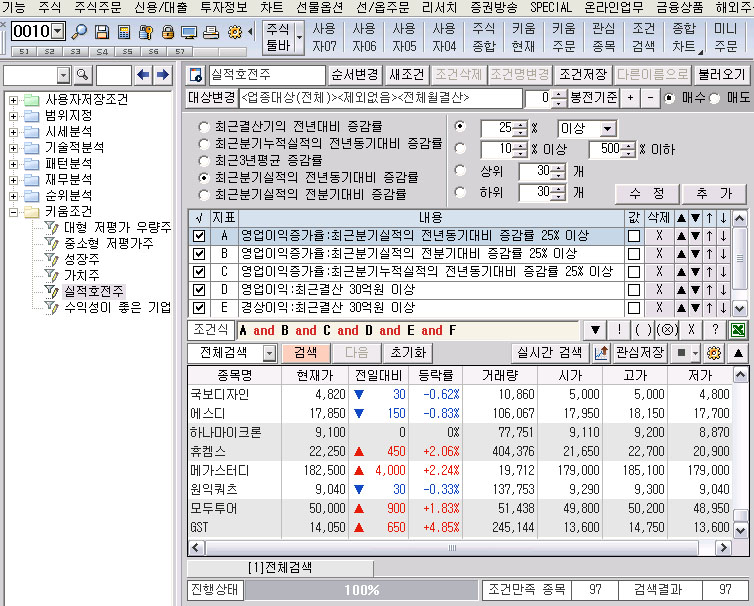The height and width of the screenshot is (606, 754).
Task: Click the green Excel export icon
Action: [739, 330]
